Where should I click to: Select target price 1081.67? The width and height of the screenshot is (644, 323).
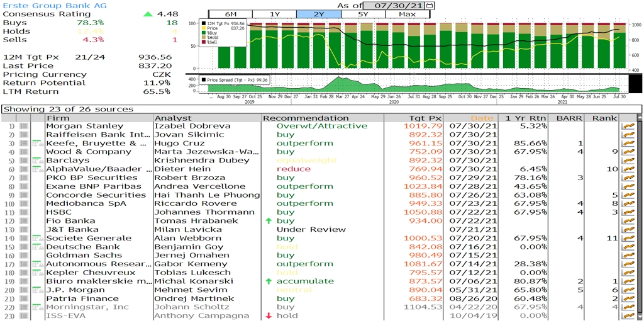[x=423, y=264]
